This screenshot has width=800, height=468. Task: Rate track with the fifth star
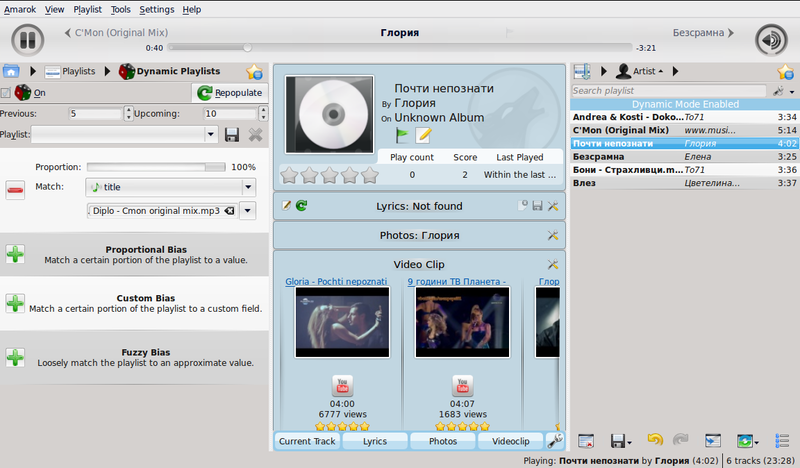click(x=370, y=175)
